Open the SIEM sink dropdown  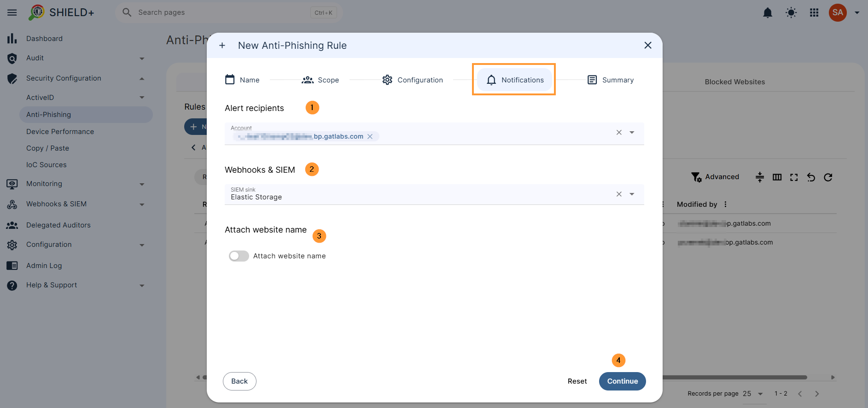click(x=632, y=194)
